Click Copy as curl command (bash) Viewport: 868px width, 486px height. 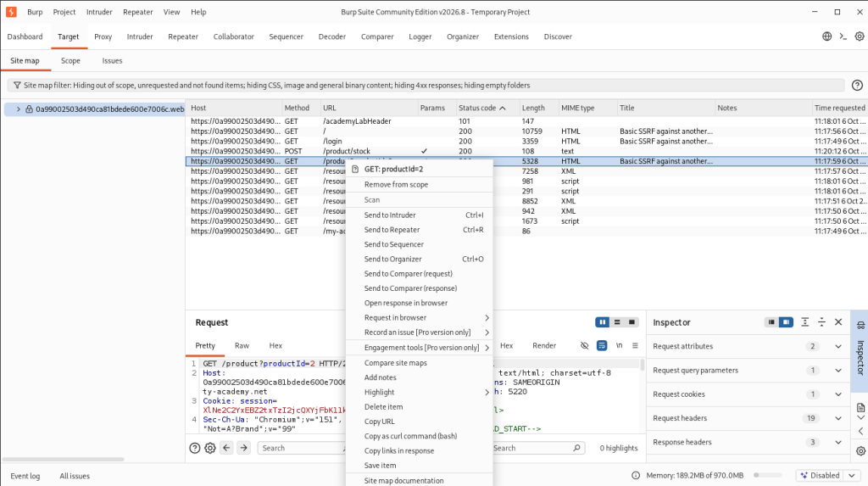[419, 436]
